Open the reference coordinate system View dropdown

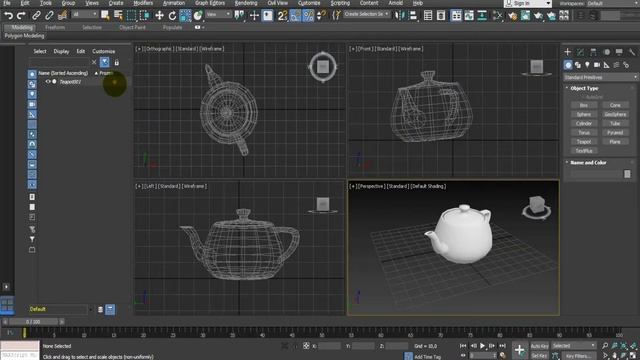(218, 14)
